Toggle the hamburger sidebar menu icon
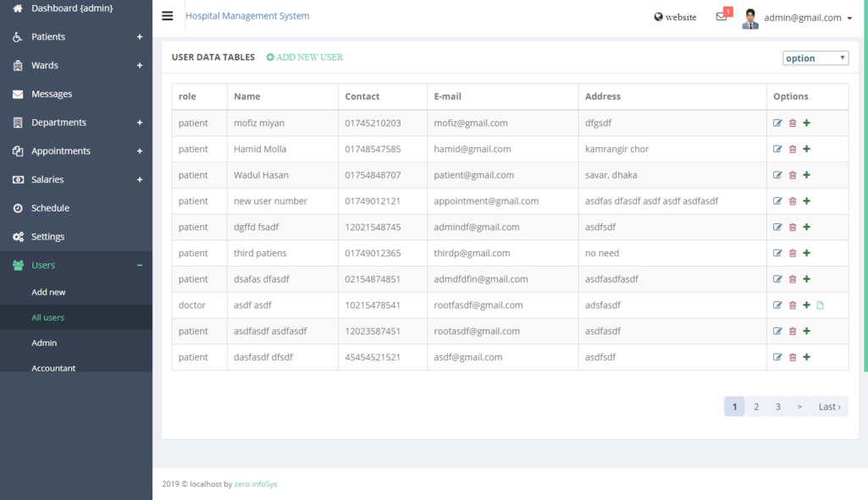Viewport: 868px width, 500px height. pos(168,16)
